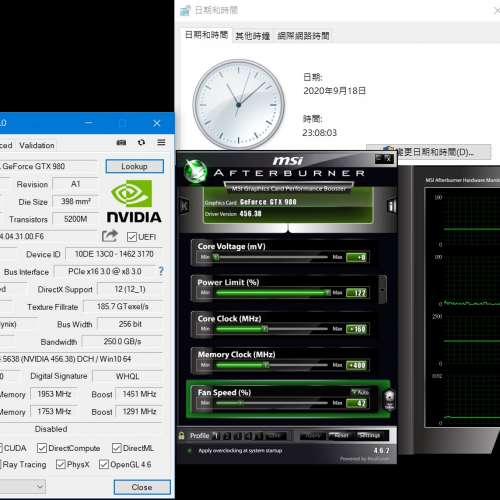Click Afterburner hardware monitor graph
Screen dimensions: 500x500
point(462,307)
